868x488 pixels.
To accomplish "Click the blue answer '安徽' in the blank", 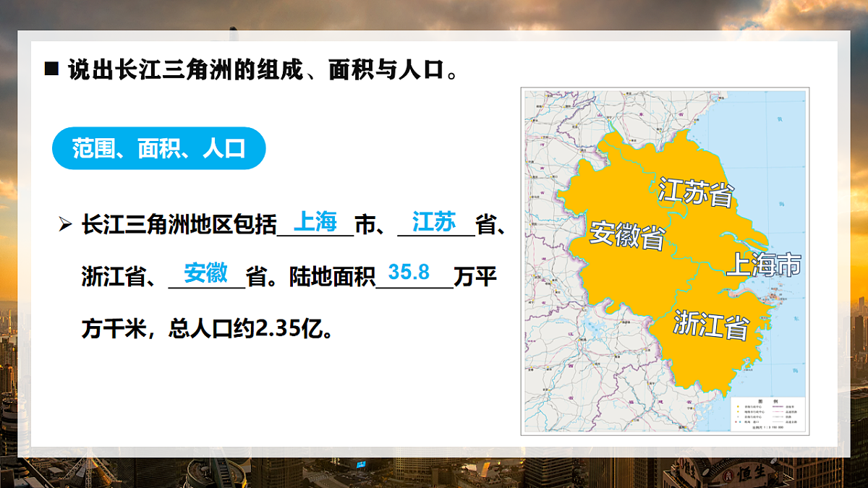I will tap(206, 273).
